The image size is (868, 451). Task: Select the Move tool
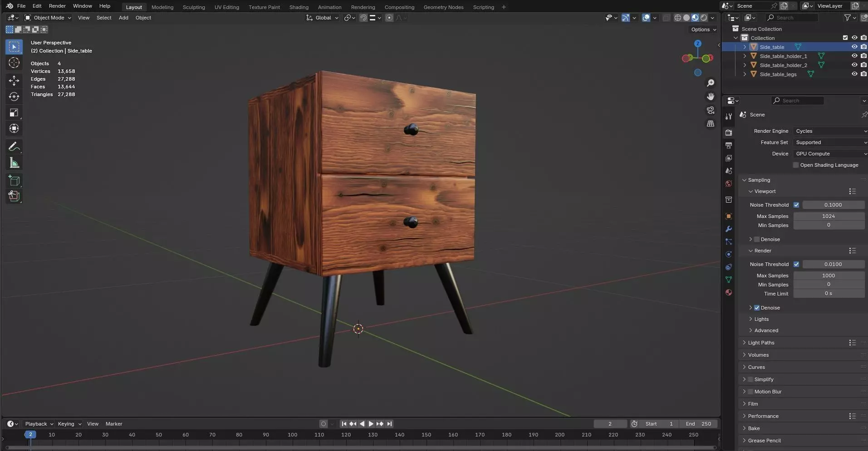(x=14, y=81)
